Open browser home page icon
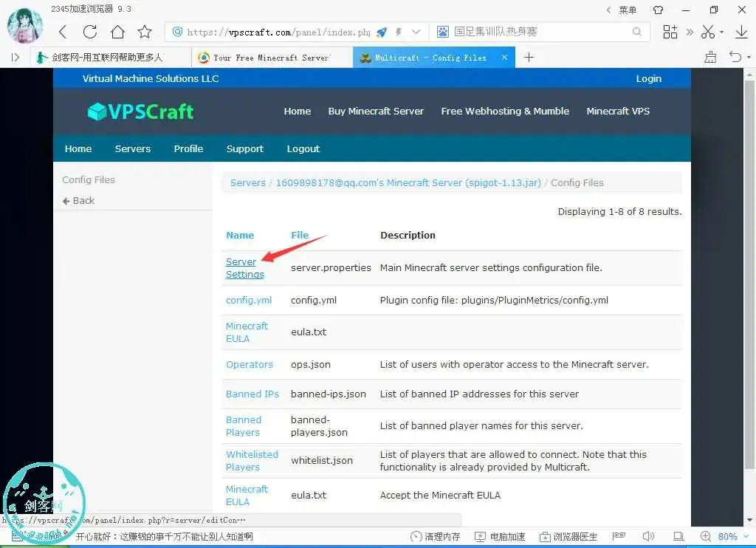The height and width of the screenshot is (548, 756). coord(117,32)
